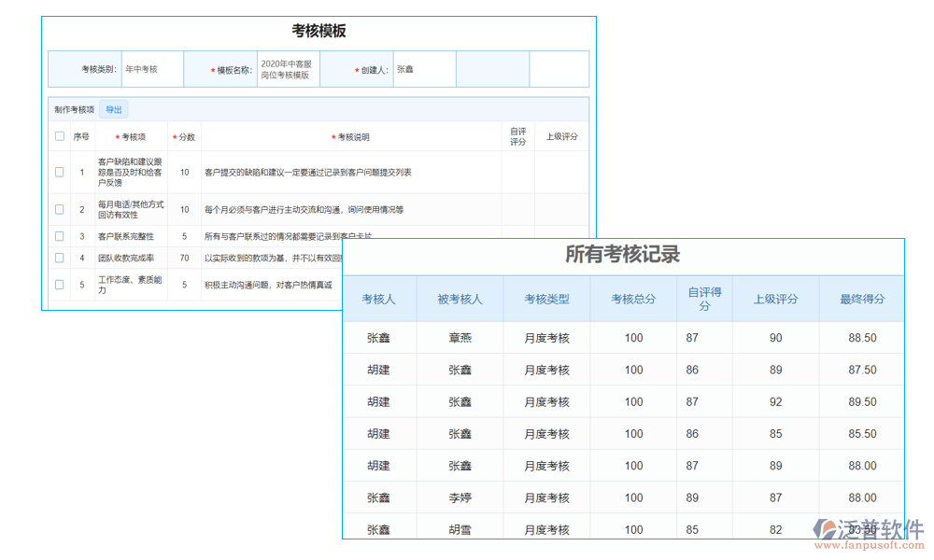Image resolution: width=934 pixels, height=560 pixels.
Task: Select the 89.50 score cell for 张鑫
Action: (860, 401)
